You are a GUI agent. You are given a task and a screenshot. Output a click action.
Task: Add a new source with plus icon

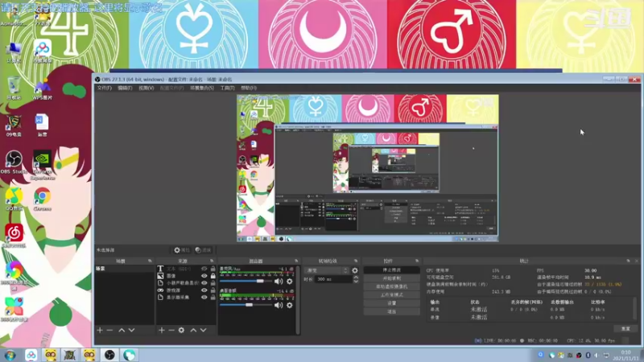pos(162,330)
